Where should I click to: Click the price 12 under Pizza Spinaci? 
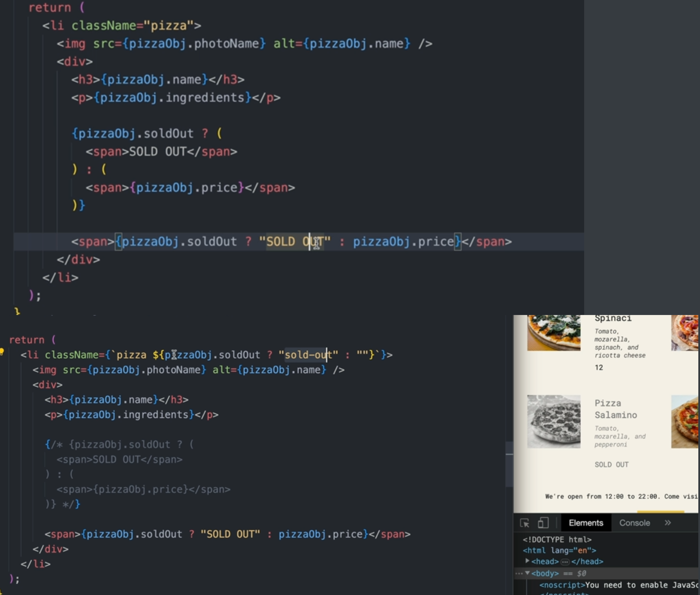coord(599,367)
